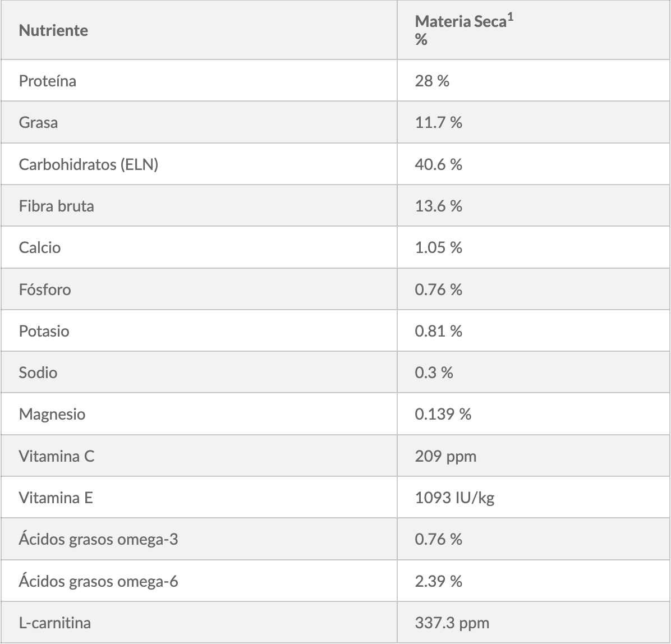Click the 2.39 % omega-6 value
This screenshot has width=671, height=644.
(x=438, y=581)
